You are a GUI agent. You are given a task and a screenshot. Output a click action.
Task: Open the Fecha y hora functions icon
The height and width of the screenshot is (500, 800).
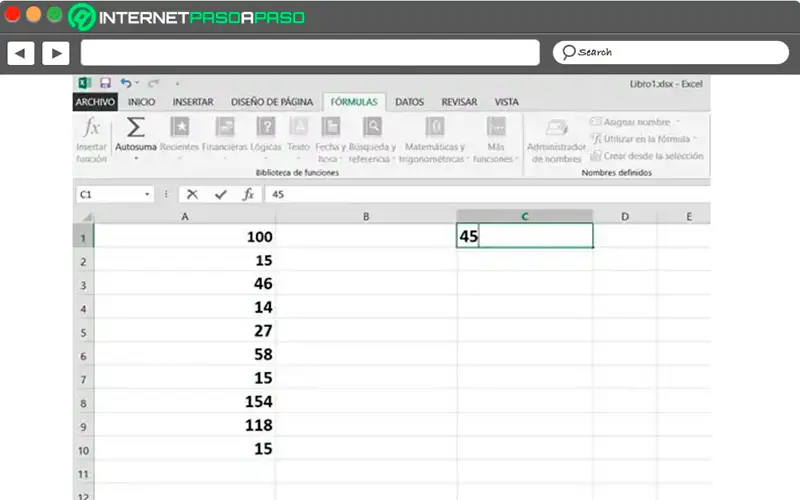(x=331, y=127)
